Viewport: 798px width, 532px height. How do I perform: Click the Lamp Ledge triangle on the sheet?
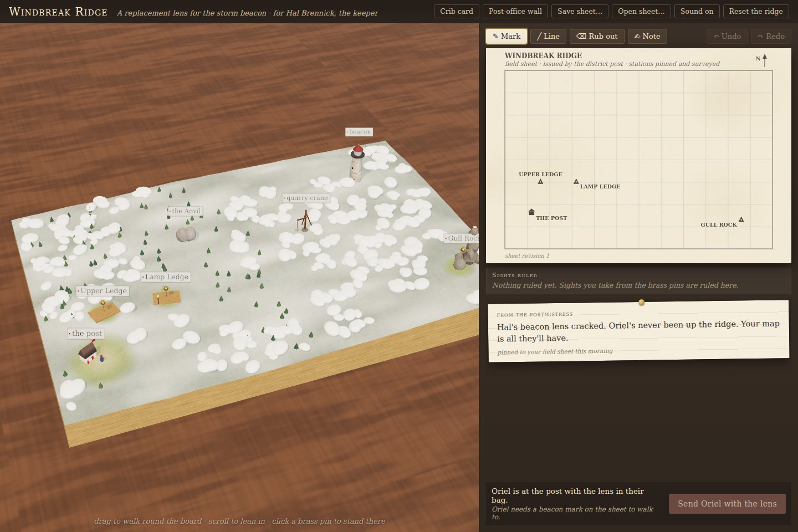[x=576, y=181]
